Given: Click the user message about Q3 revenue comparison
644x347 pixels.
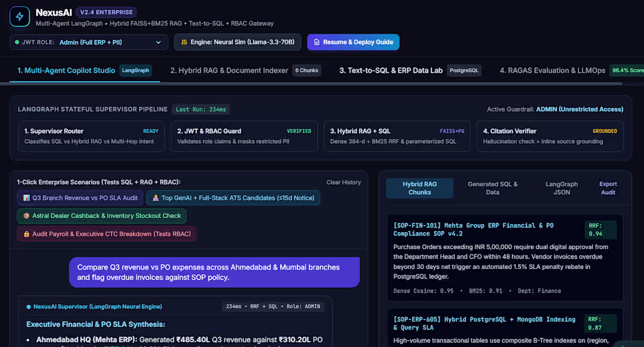Looking at the screenshot, I should 214,272.
